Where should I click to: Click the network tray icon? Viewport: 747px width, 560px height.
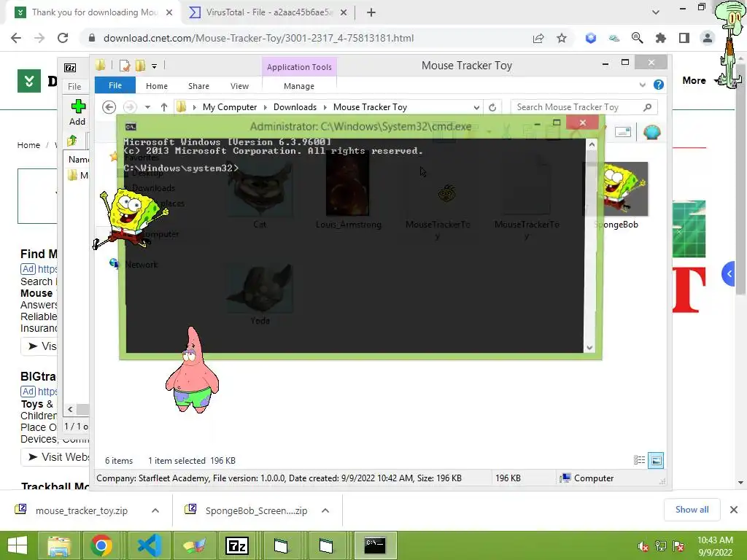(x=661, y=546)
